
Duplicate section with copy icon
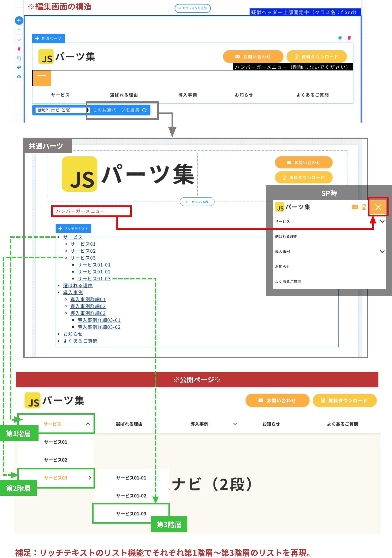tap(19, 58)
